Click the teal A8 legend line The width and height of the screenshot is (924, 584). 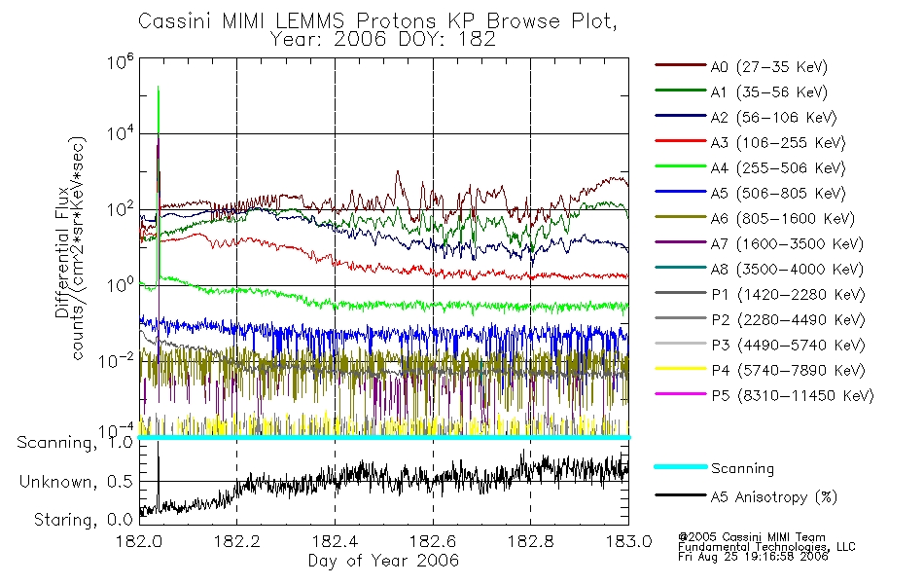click(x=680, y=268)
